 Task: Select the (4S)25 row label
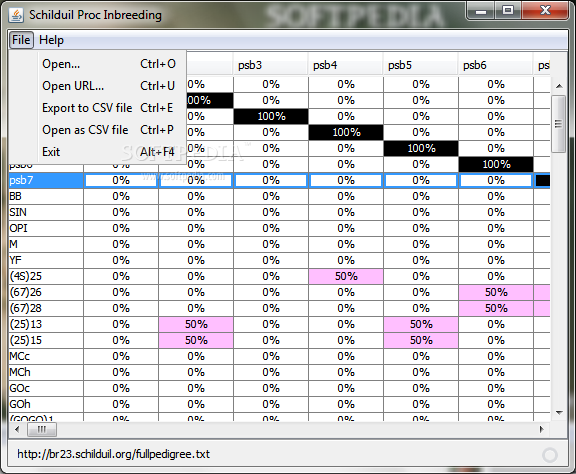click(46, 276)
